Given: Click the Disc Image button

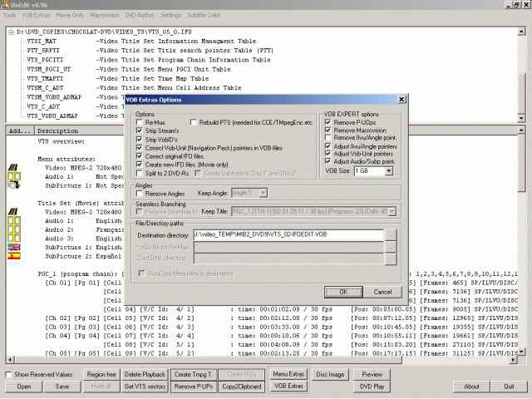Looking at the screenshot, I should (330, 375).
